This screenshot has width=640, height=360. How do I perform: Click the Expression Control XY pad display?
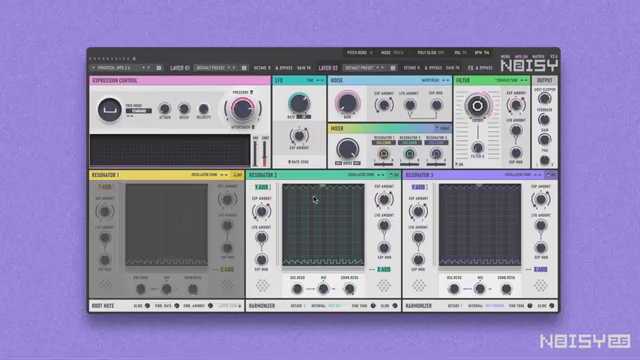coord(170,150)
